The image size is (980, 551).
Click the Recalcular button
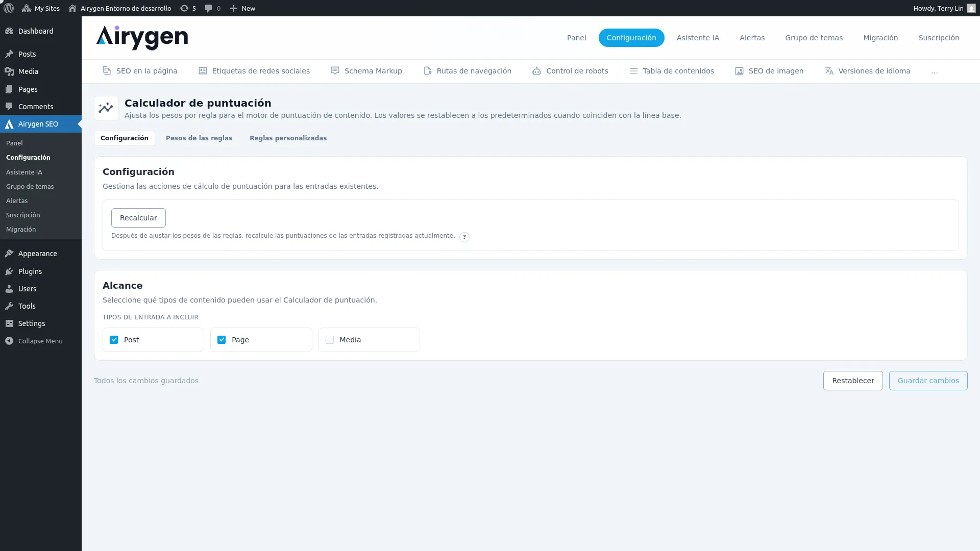138,218
